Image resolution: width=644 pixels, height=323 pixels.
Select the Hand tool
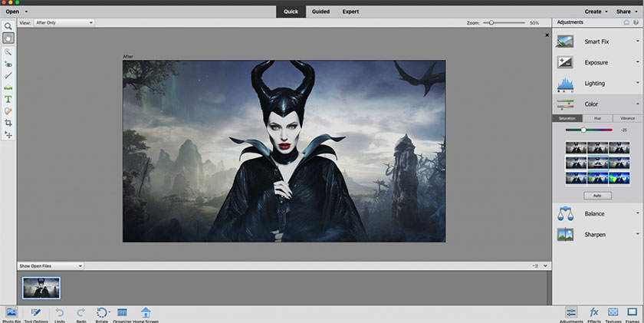(8, 38)
